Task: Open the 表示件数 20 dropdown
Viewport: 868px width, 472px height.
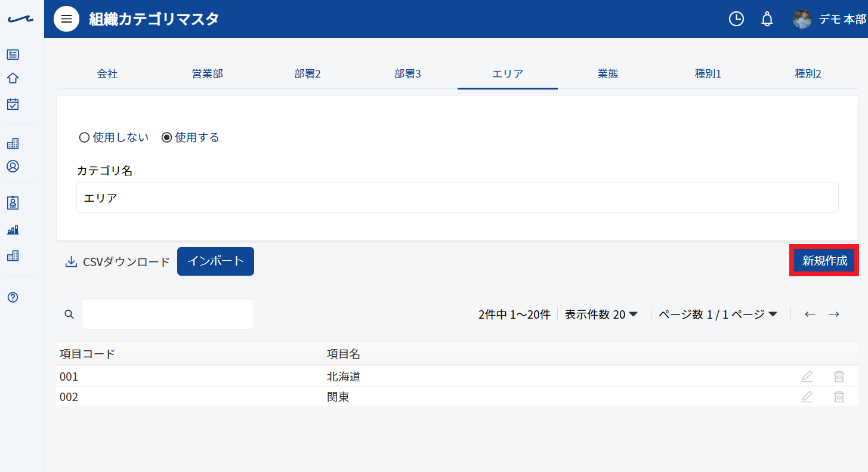Action: [601, 314]
